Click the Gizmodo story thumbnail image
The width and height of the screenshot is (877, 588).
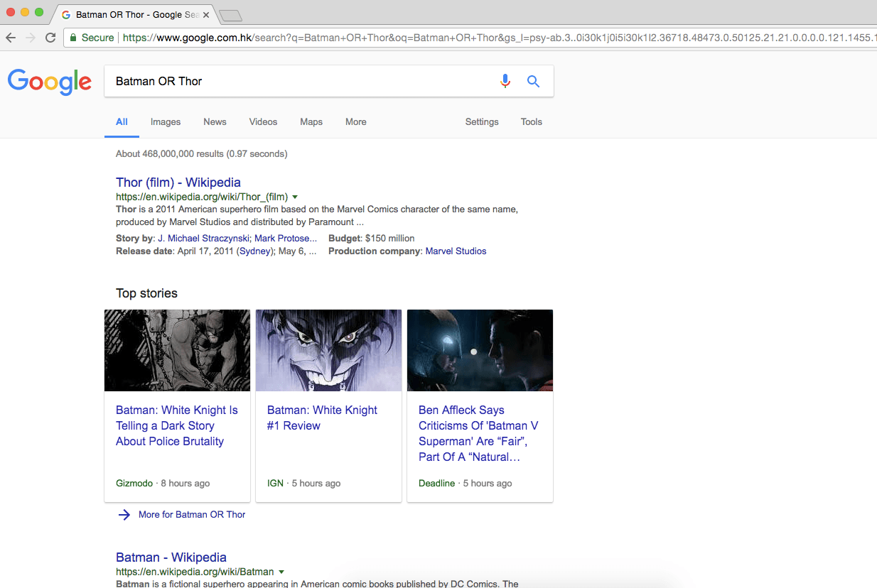coord(177,350)
